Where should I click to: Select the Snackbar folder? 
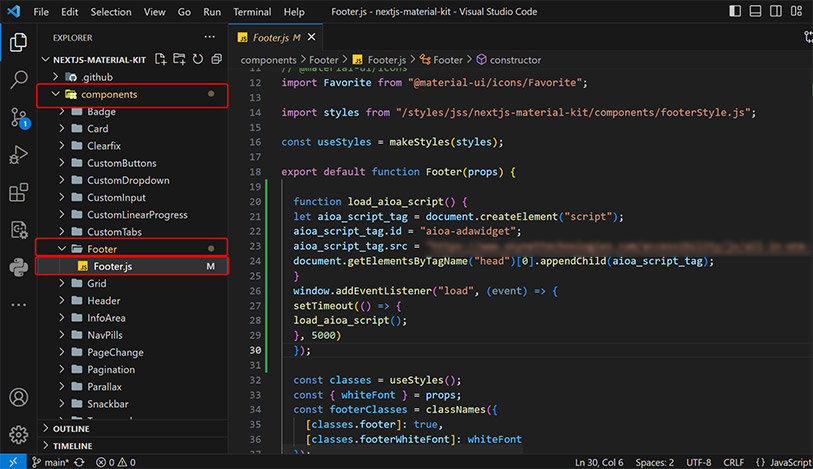pos(134,403)
